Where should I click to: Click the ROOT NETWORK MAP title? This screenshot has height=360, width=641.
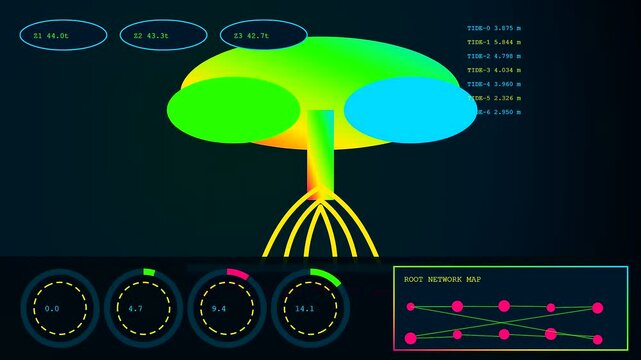click(x=442, y=280)
